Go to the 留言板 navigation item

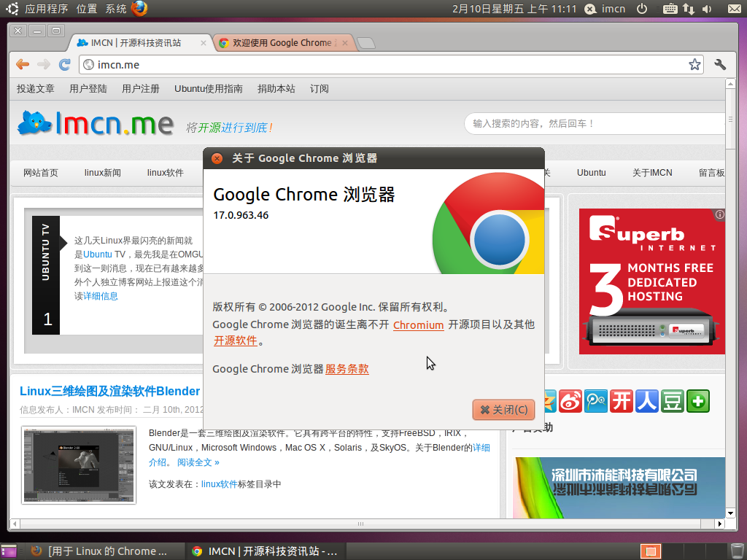(712, 173)
